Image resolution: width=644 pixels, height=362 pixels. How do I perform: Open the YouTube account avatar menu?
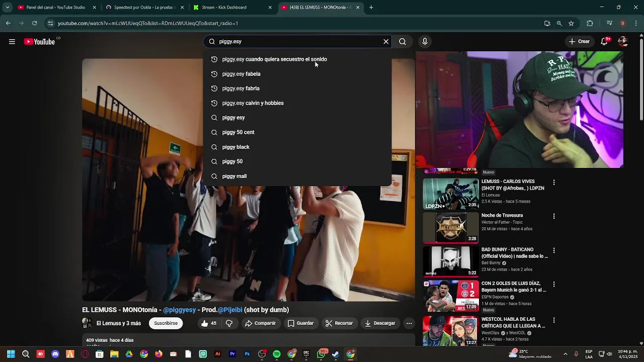623,42
